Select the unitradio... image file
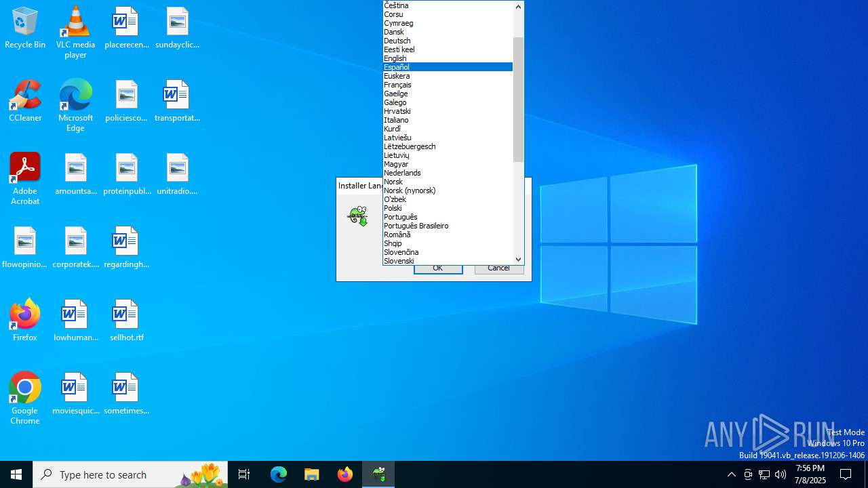This screenshot has width=868, height=488. click(177, 175)
